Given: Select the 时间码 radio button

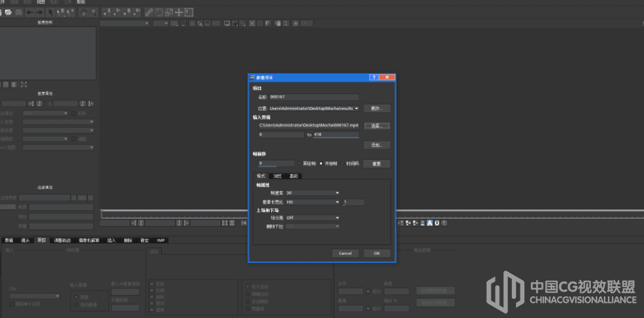Looking at the screenshot, I should tap(342, 164).
